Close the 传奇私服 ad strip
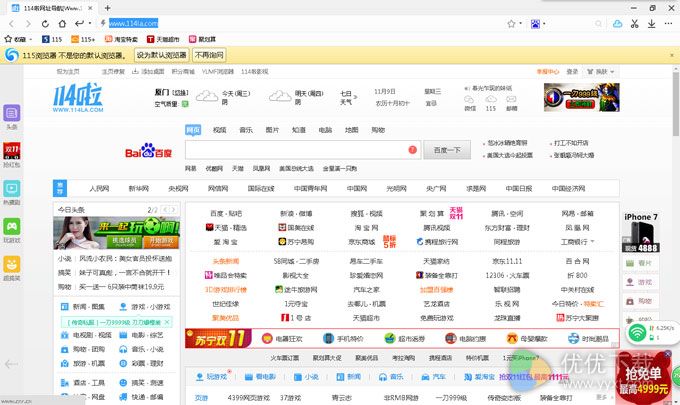 pyautogui.click(x=167, y=322)
